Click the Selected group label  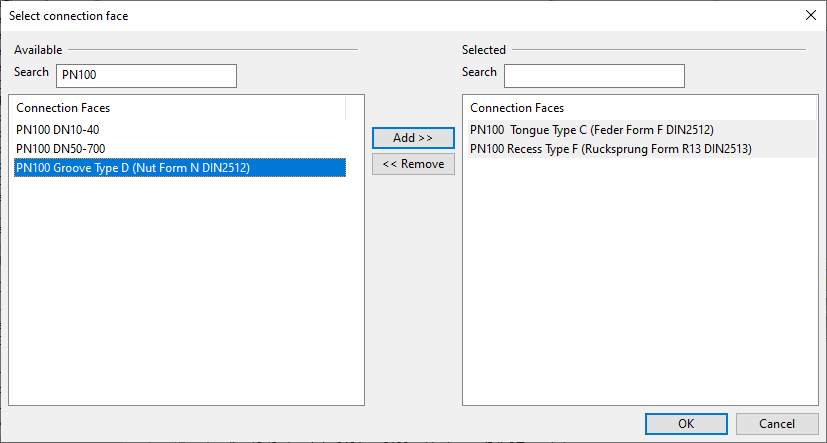tap(484, 49)
